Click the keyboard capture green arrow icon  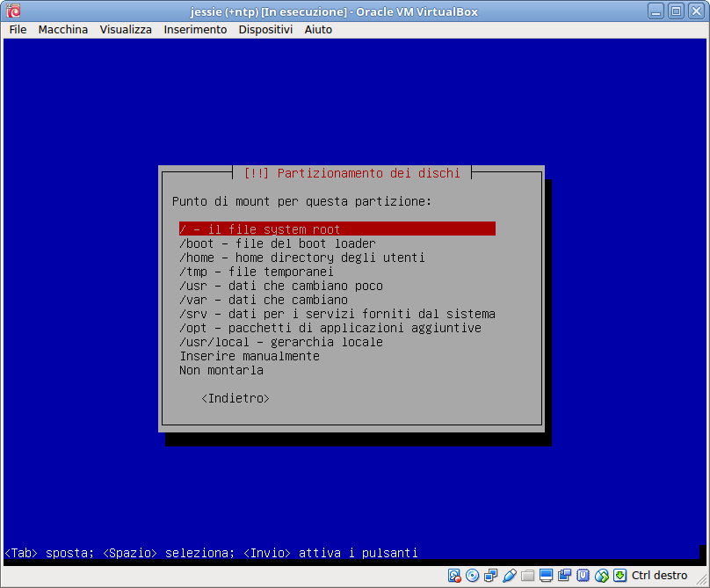coord(619,576)
